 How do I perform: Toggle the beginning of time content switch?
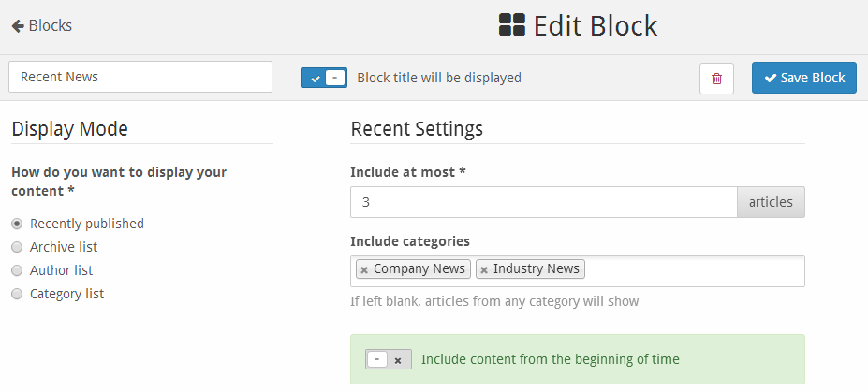click(388, 359)
